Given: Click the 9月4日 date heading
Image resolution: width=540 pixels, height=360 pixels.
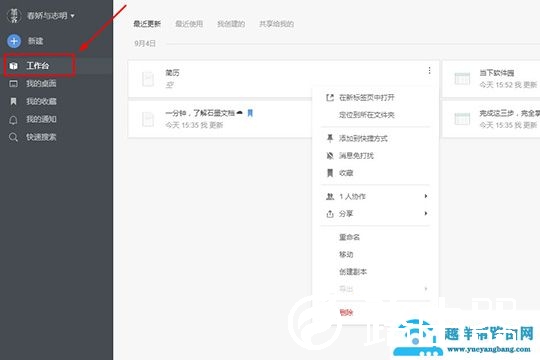Looking at the screenshot, I should point(145,43).
